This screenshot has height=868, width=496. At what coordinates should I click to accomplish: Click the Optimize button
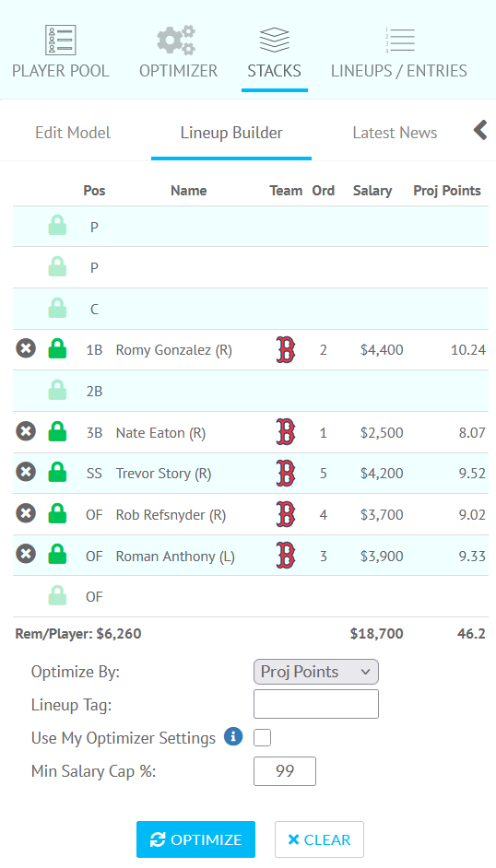pos(196,839)
